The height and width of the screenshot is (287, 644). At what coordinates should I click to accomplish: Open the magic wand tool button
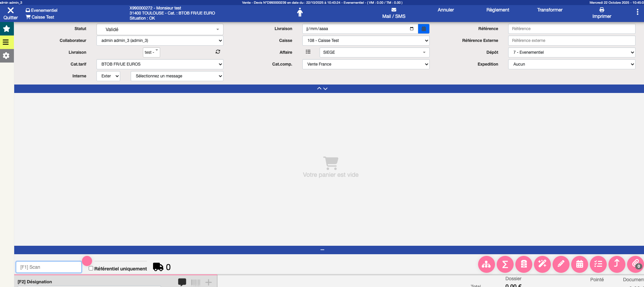pos(542,264)
